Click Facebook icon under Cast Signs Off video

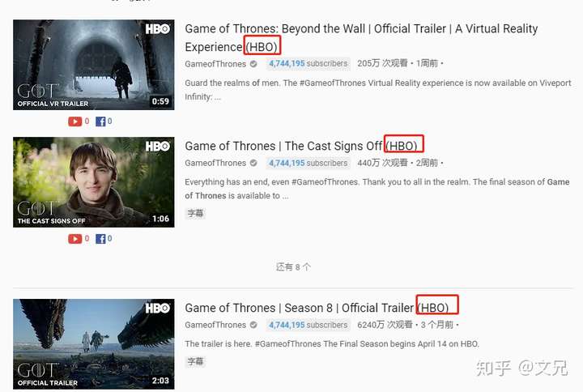pos(100,239)
